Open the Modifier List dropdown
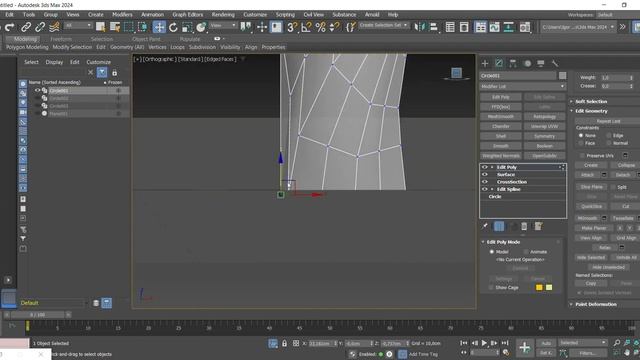Image resolution: width=640 pixels, height=360 pixels. point(522,87)
